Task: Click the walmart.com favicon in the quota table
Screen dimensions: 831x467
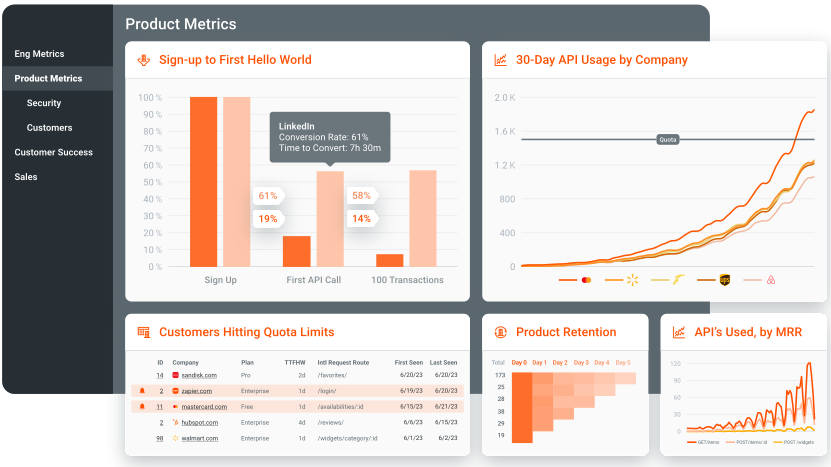Action: pyautogui.click(x=175, y=438)
